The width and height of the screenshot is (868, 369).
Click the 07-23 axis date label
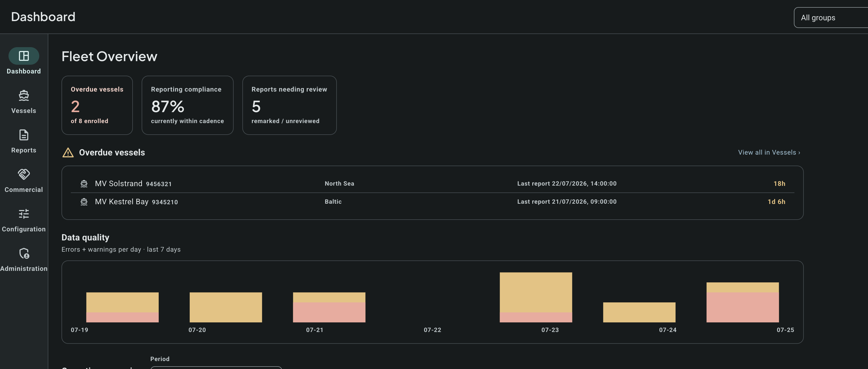pyautogui.click(x=550, y=330)
